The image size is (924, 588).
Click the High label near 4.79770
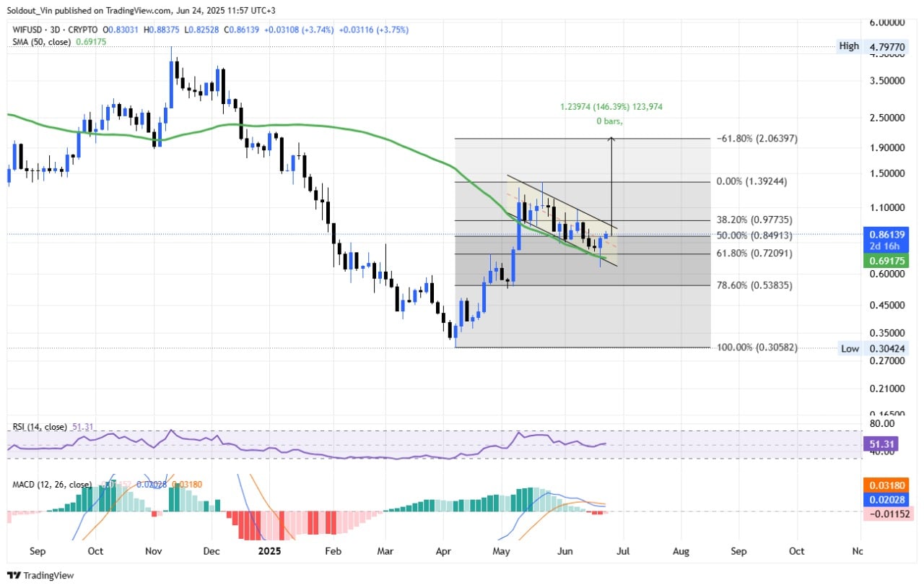pyautogui.click(x=849, y=46)
